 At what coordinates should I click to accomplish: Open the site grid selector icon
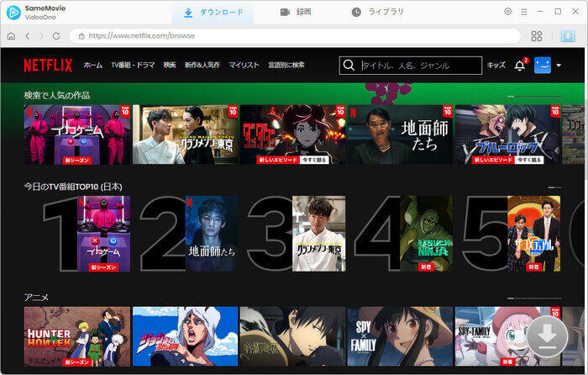pos(537,36)
